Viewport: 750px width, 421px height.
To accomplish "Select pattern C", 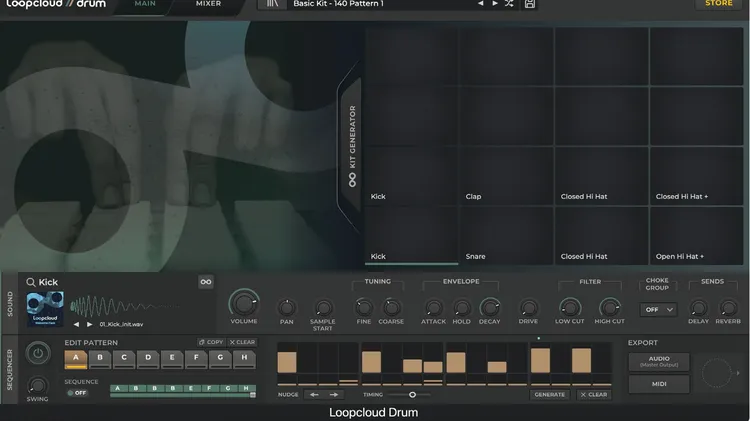I will 124,359.
